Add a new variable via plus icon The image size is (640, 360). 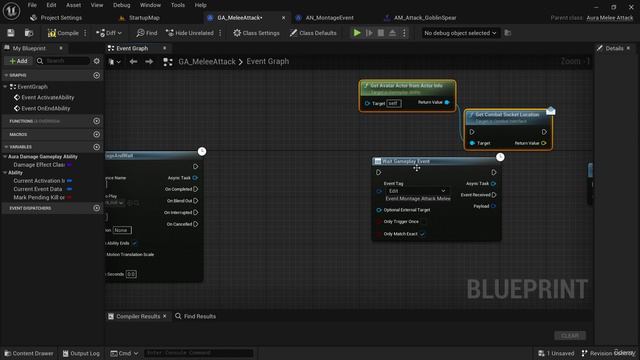[x=97, y=147]
